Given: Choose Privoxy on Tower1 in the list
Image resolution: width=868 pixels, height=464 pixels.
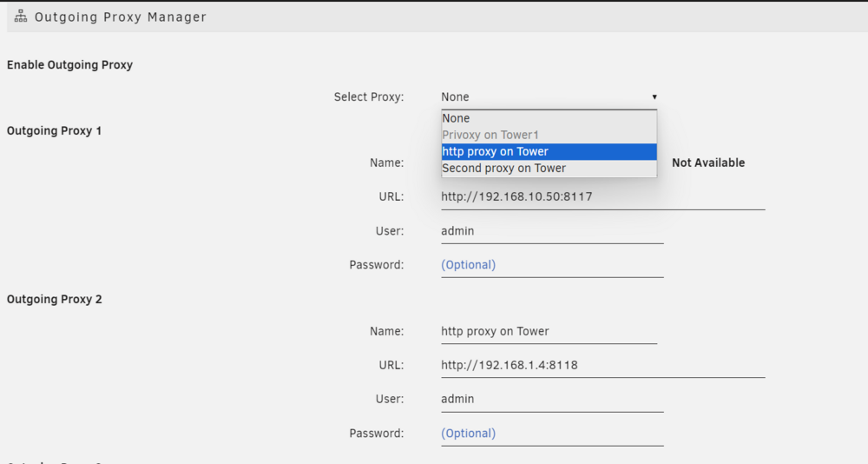Looking at the screenshot, I should click(x=549, y=135).
